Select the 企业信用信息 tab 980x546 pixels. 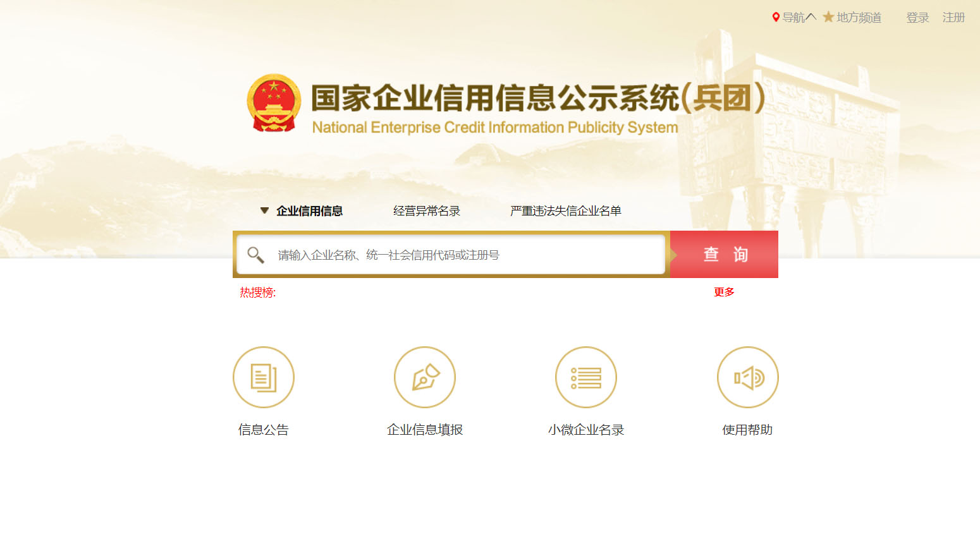pos(309,210)
